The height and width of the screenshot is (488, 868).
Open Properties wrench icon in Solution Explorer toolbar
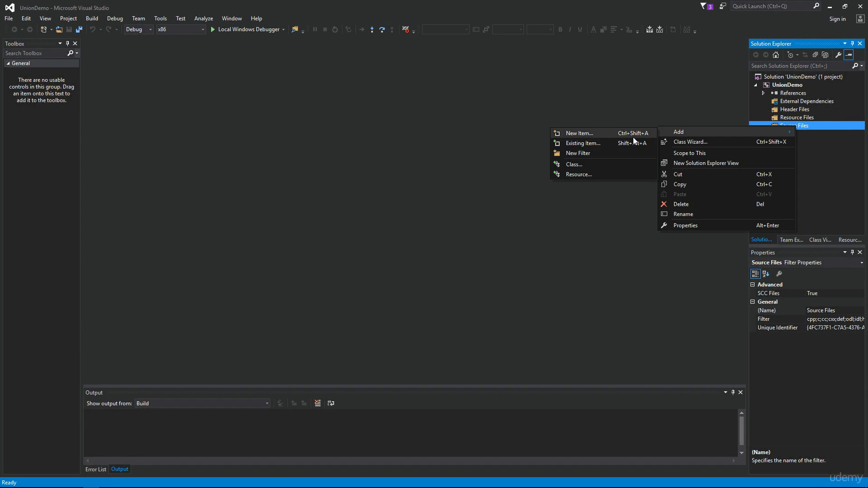838,55
